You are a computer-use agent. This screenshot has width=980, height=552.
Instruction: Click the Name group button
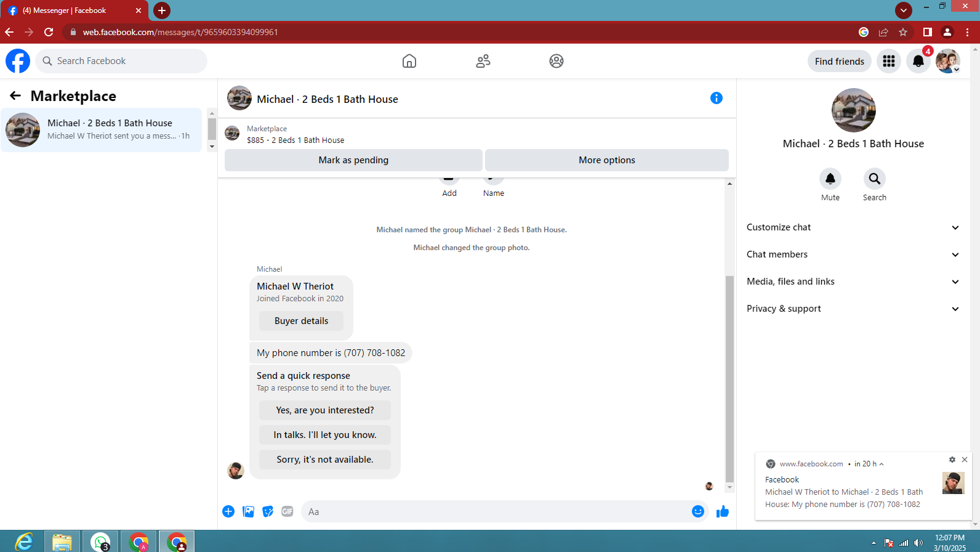(494, 185)
